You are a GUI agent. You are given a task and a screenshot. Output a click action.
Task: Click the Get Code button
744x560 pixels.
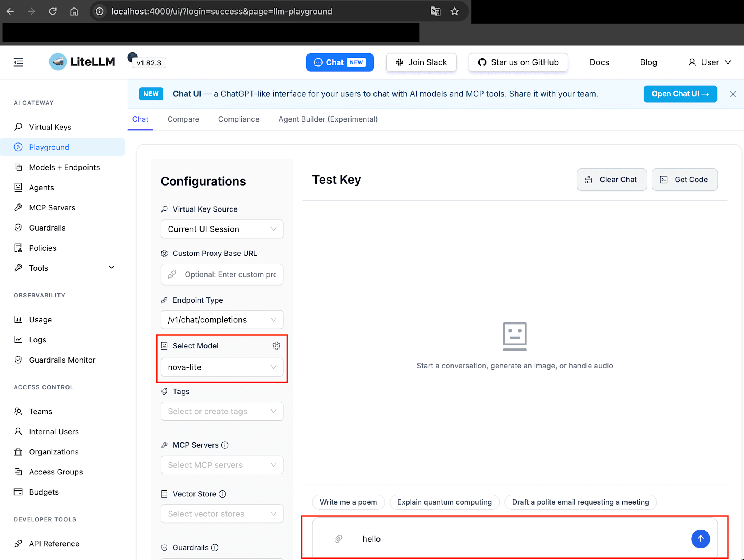point(684,180)
